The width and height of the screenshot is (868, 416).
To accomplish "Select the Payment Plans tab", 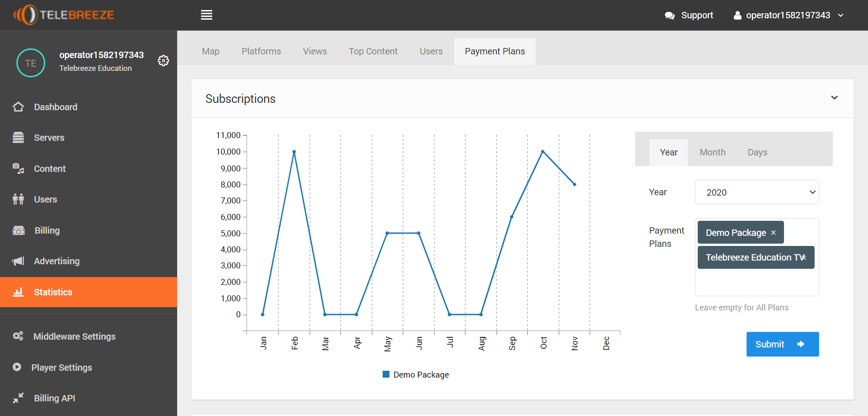I will click(495, 51).
